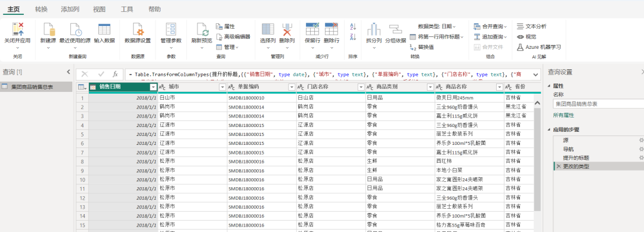Cancel formula with the X icon

[x=85, y=75]
